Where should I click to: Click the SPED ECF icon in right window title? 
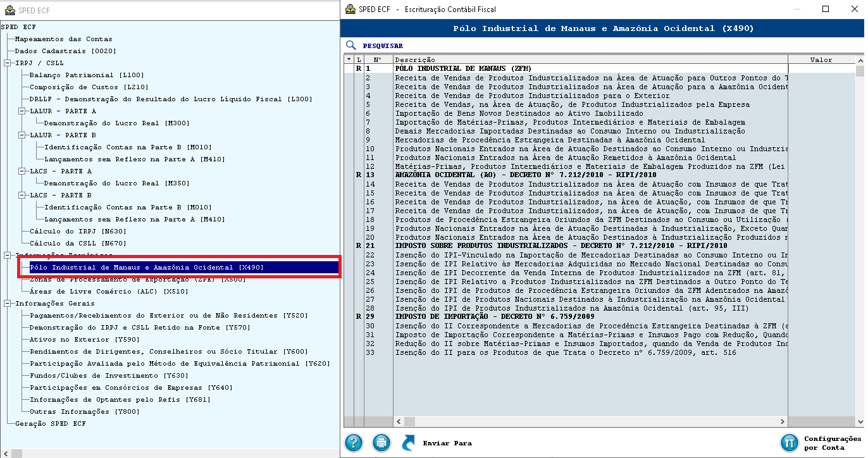click(350, 9)
